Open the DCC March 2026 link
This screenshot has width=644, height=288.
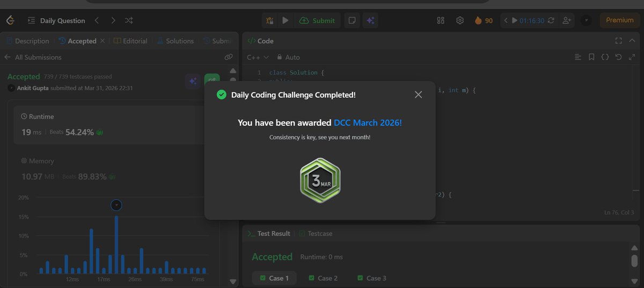tap(368, 123)
